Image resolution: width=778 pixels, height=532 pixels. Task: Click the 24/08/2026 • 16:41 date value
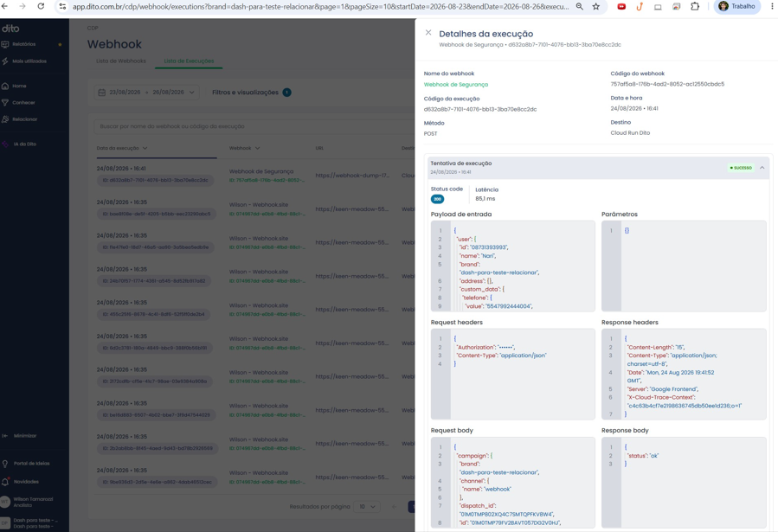point(634,109)
